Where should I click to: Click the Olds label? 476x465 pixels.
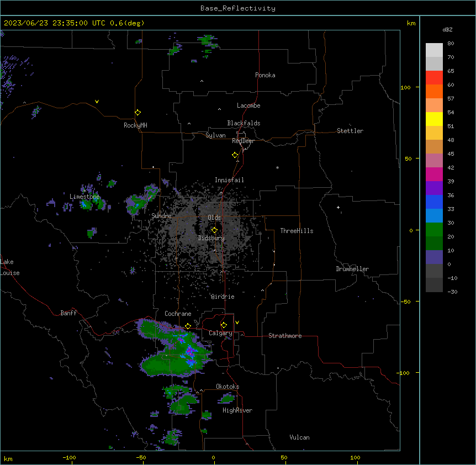(214, 218)
